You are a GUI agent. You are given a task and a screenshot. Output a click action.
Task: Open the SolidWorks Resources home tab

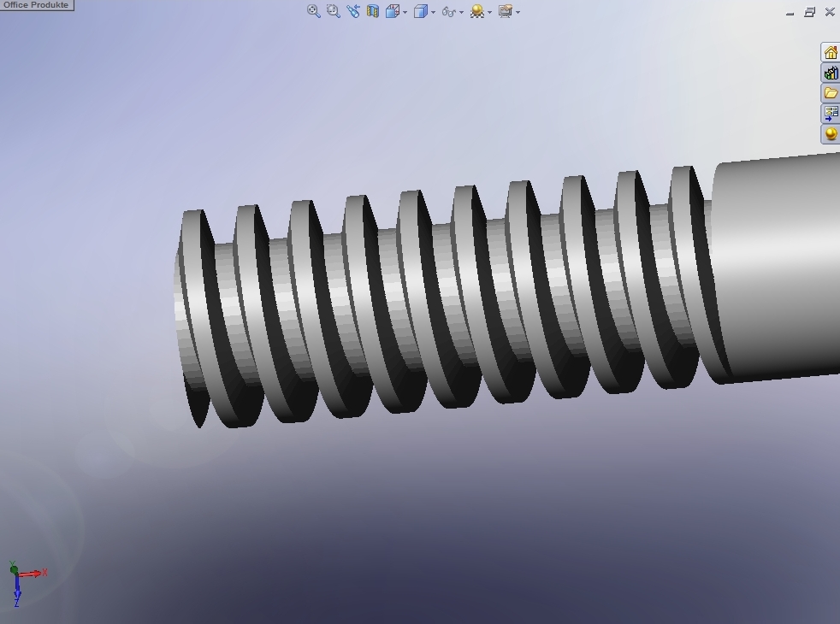tap(831, 52)
